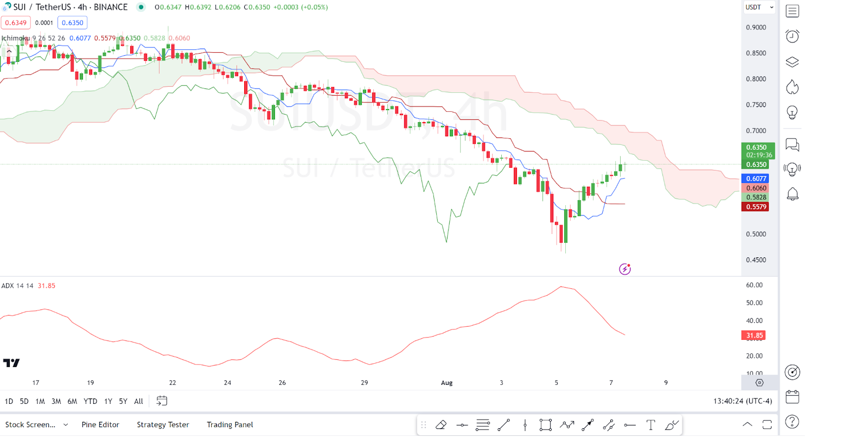Open the go to date calendar icon
This screenshot has height=437, width=868.
click(162, 401)
